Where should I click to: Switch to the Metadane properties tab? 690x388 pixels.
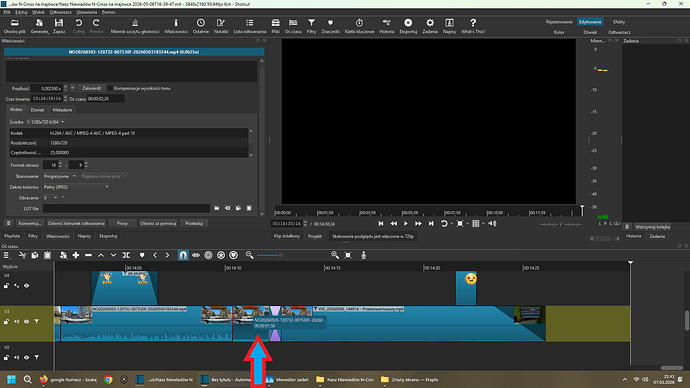[62, 110]
